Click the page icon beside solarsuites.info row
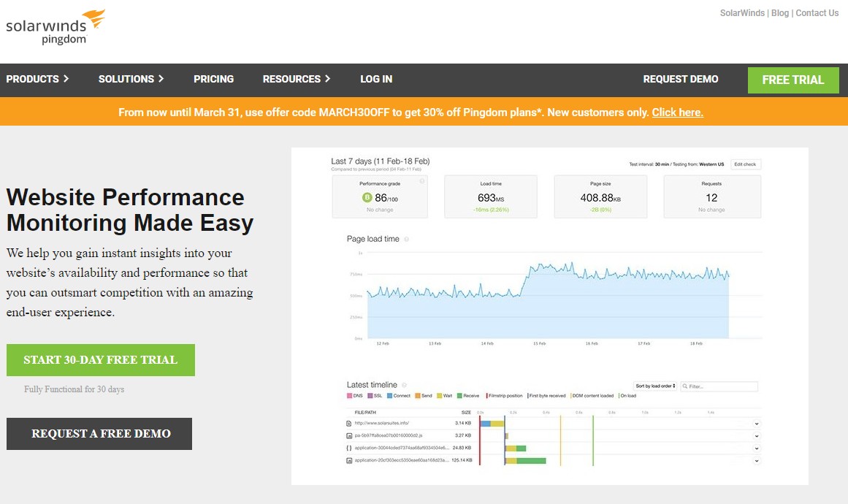Screen dimensions: 848x504 348,423
